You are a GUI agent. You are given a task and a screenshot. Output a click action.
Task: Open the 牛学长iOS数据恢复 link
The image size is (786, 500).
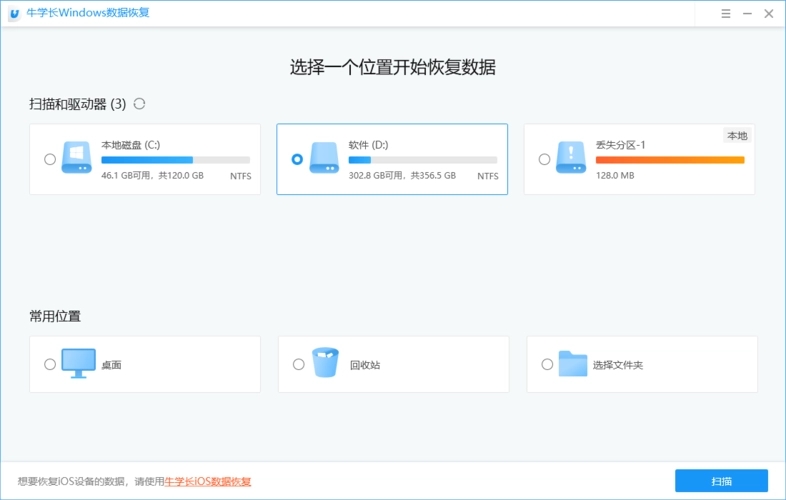207,481
